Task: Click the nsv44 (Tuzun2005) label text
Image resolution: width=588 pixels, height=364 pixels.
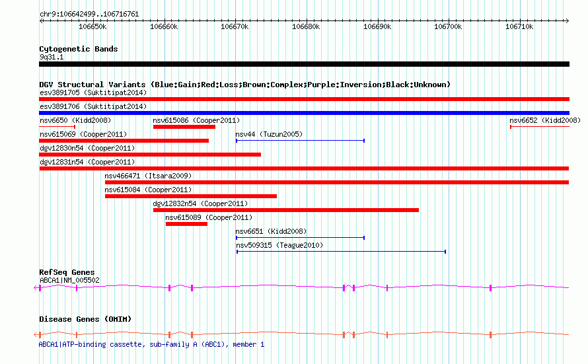Action: click(x=269, y=134)
